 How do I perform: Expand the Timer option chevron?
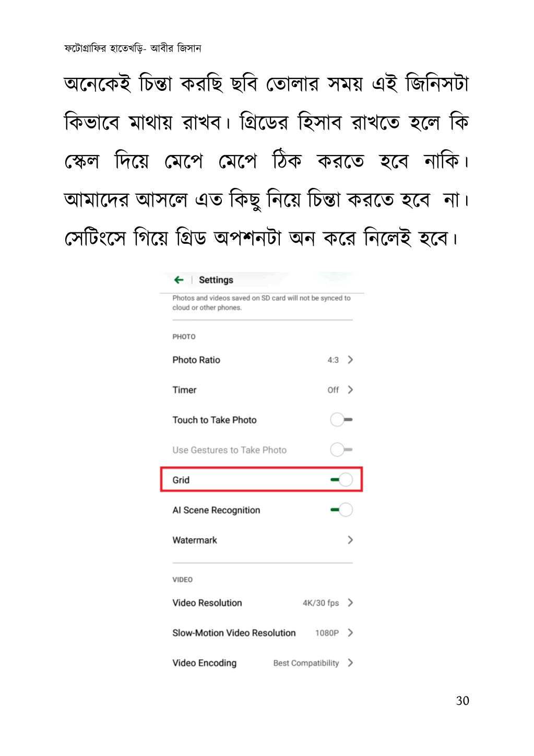(x=350, y=389)
